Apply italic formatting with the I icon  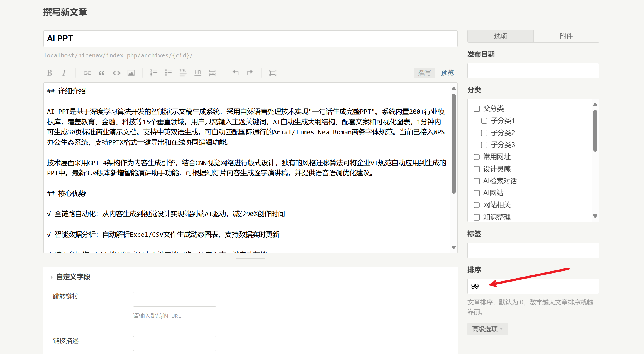[64, 73]
